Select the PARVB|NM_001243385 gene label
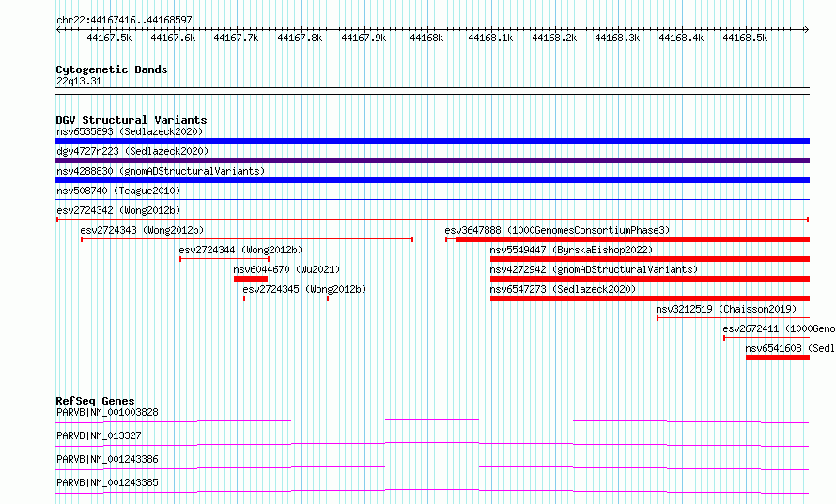Image resolution: width=836 pixels, height=504 pixels. point(107,482)
